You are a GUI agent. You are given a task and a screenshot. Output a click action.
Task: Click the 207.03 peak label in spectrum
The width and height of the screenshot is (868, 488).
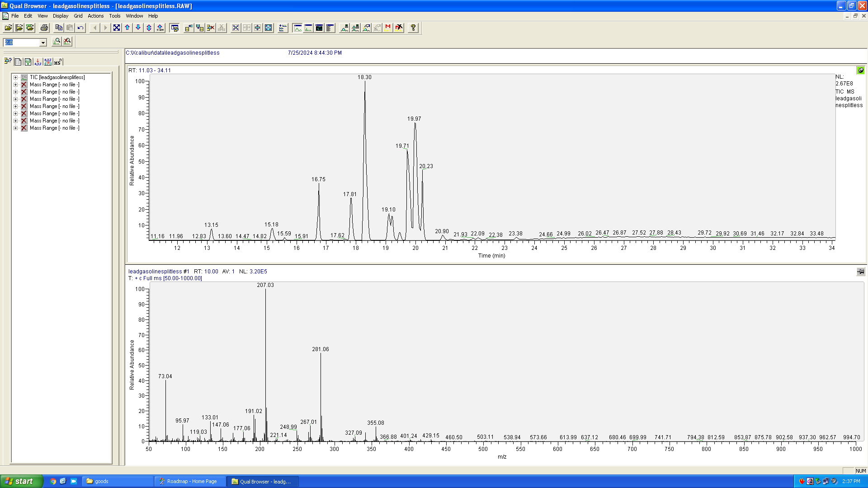[x=265, y=285]
